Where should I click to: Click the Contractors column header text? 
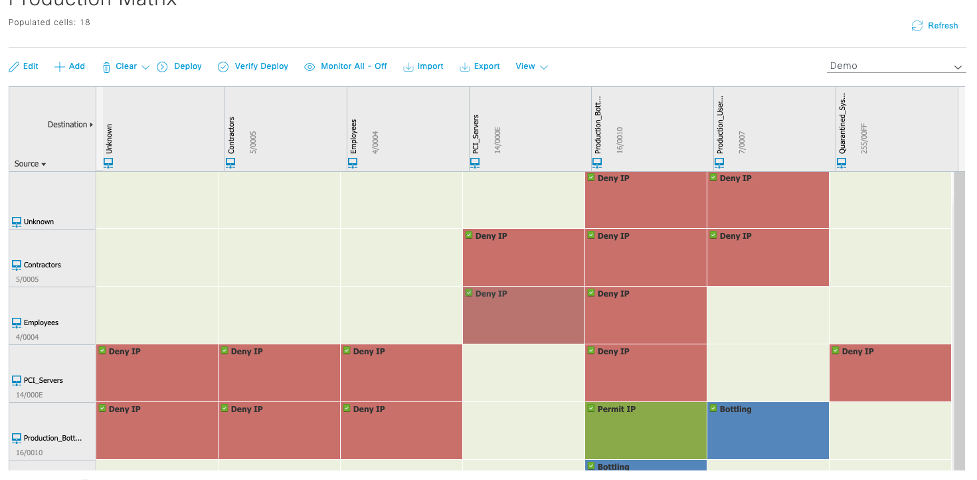[x=232, y=135]
